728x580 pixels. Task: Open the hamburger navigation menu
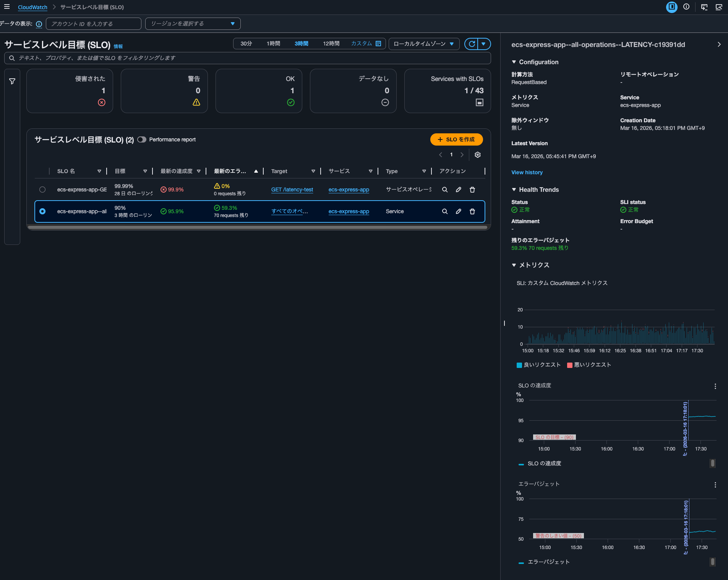(x=7, y=7)
